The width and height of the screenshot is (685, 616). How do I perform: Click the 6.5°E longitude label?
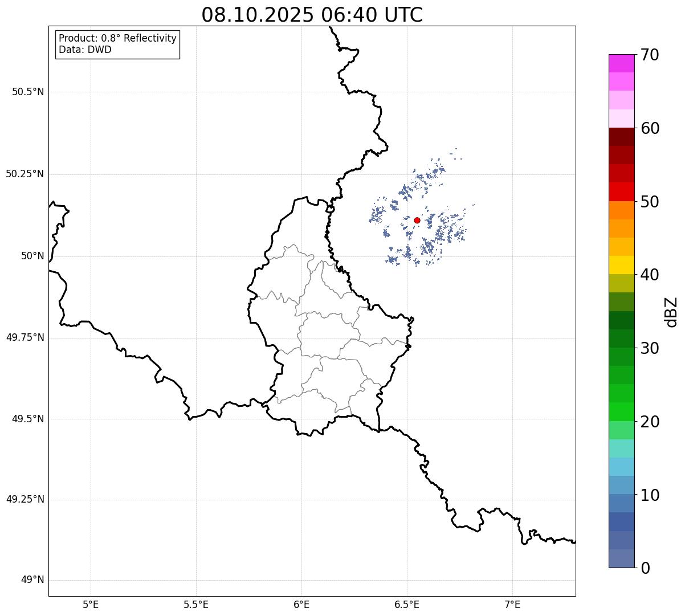(407, 604)
